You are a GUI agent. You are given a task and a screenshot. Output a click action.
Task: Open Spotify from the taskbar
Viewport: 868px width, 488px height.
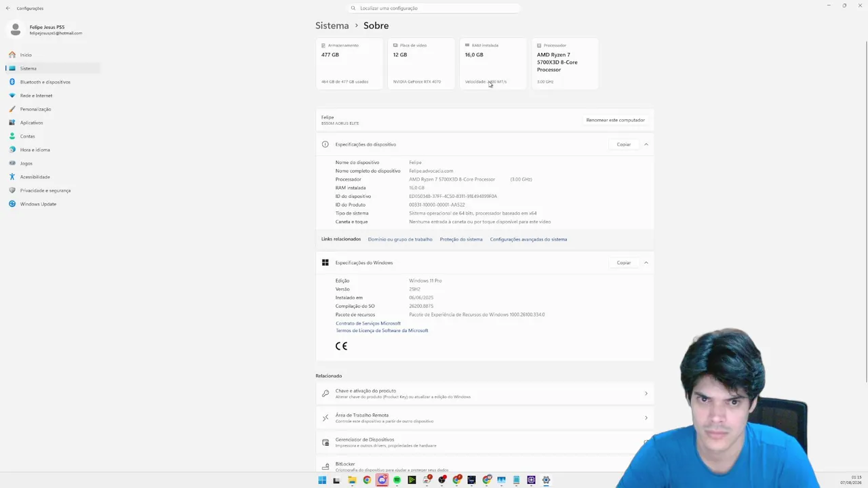point(397,480)
